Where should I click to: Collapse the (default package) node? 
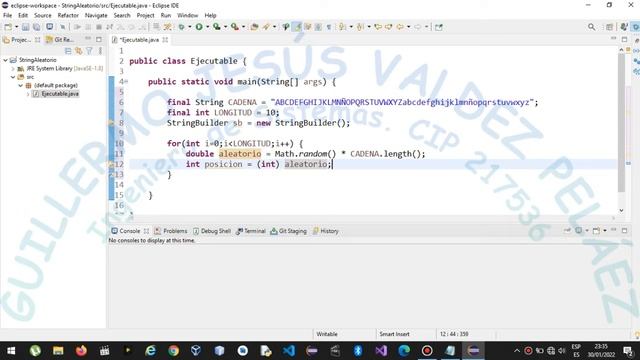[x=20, y=85]
